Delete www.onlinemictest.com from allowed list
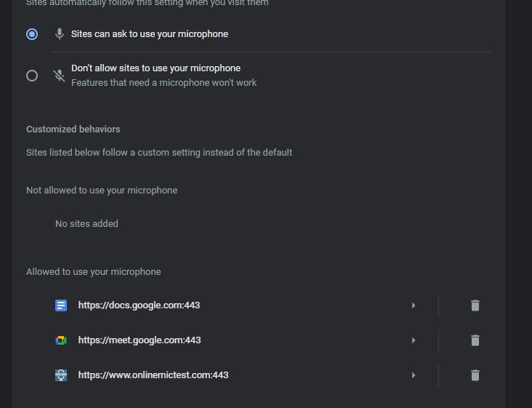Viewport: 532px width, 408px height. (475, 375)
